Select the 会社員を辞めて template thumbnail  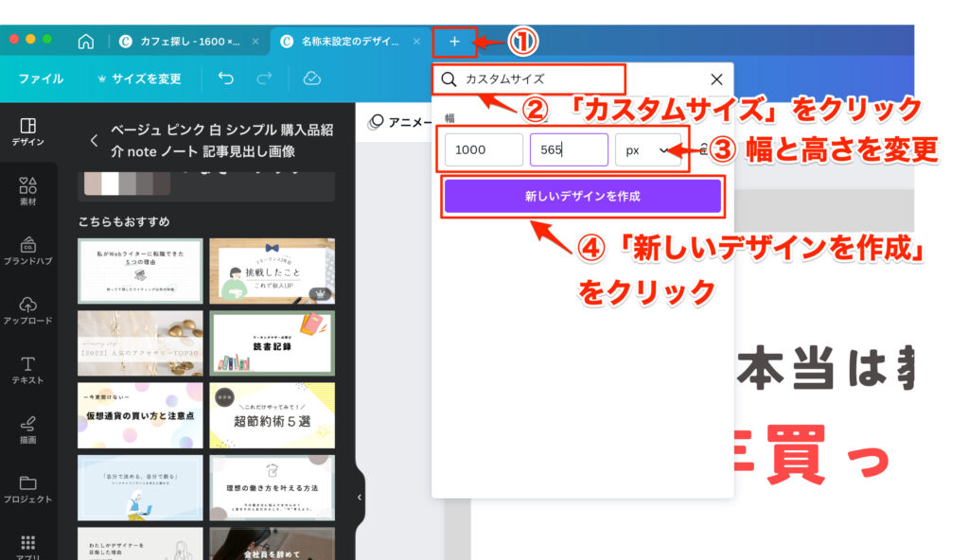(x=272, y=544)
